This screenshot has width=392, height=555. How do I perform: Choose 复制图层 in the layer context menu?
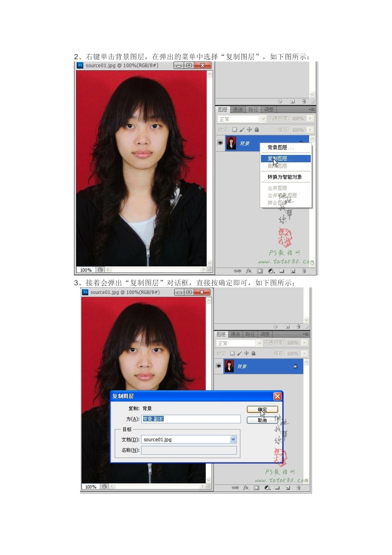pyautogui.click(x=285, y=159)
